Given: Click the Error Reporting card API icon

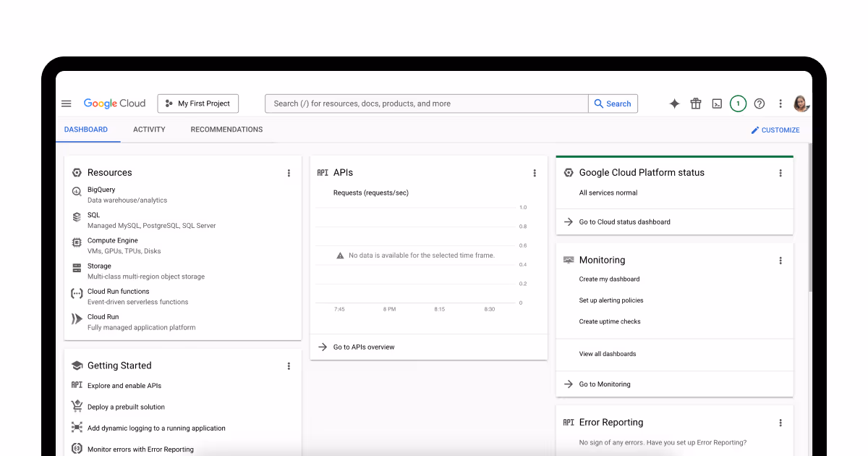Looking at the screenshot, I should [569, 422].
